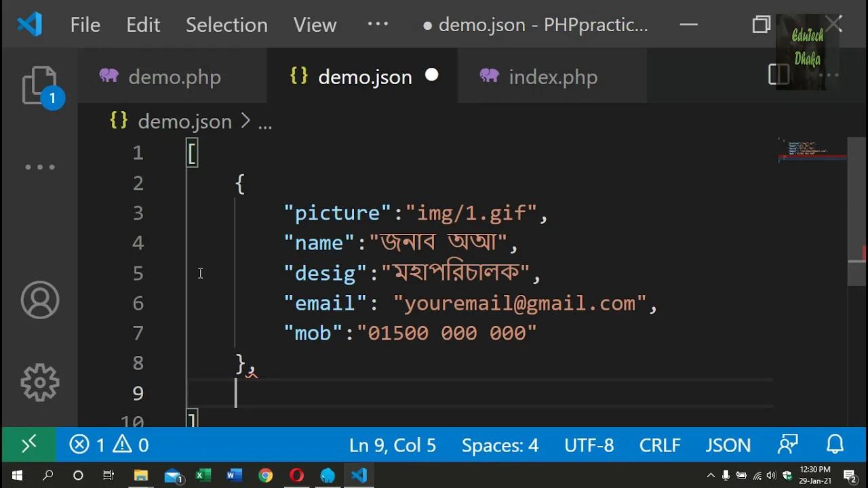The height and width of the screenshot is (488, 868).
Task: Open the Manage gear menu
Action: point(40,383)
